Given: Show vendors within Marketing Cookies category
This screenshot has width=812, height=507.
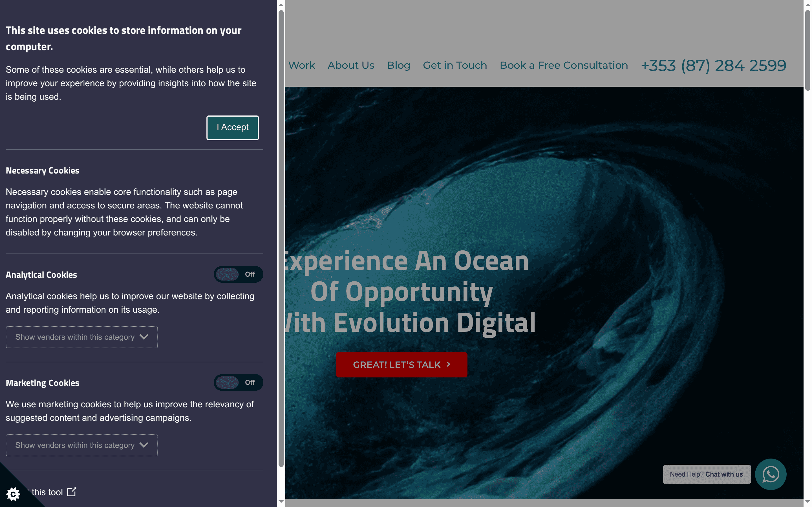Looking at the screenshot, I should (x=81, y=445).
